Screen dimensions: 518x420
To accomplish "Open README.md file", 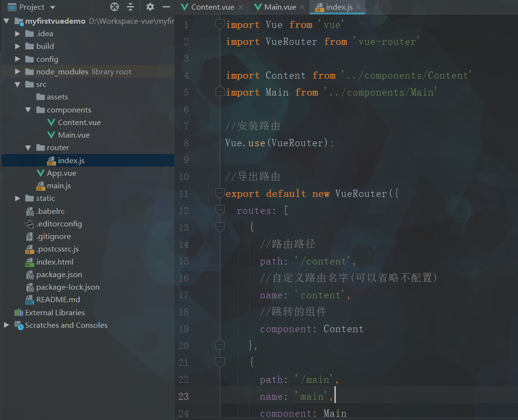I will click(x=58, y=300).
